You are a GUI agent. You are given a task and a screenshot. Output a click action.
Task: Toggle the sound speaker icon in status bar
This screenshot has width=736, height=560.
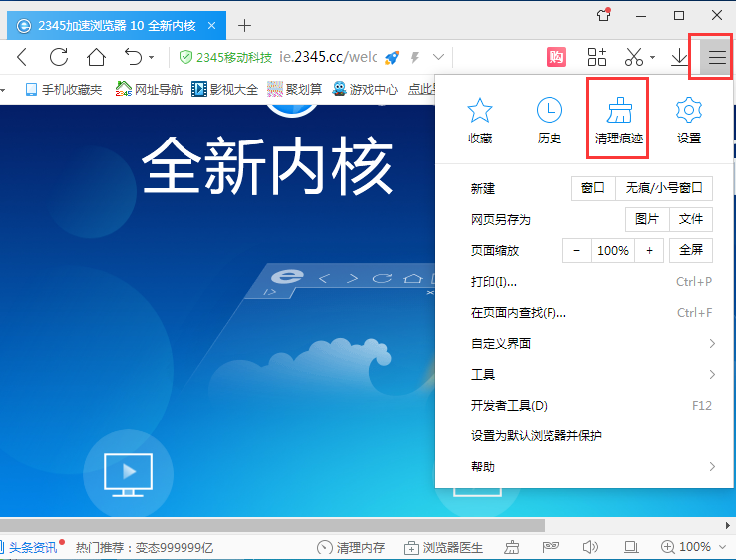(588, 547)
